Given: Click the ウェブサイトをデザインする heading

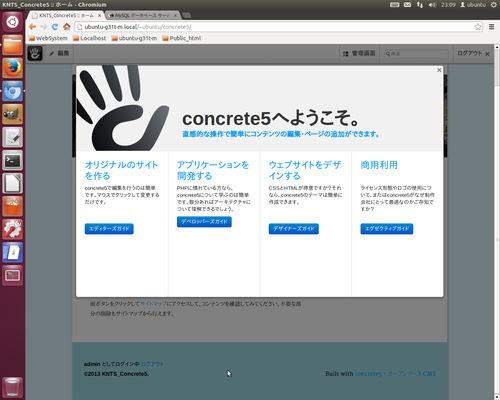Looking at the screenshot, I should click(305, 170).
